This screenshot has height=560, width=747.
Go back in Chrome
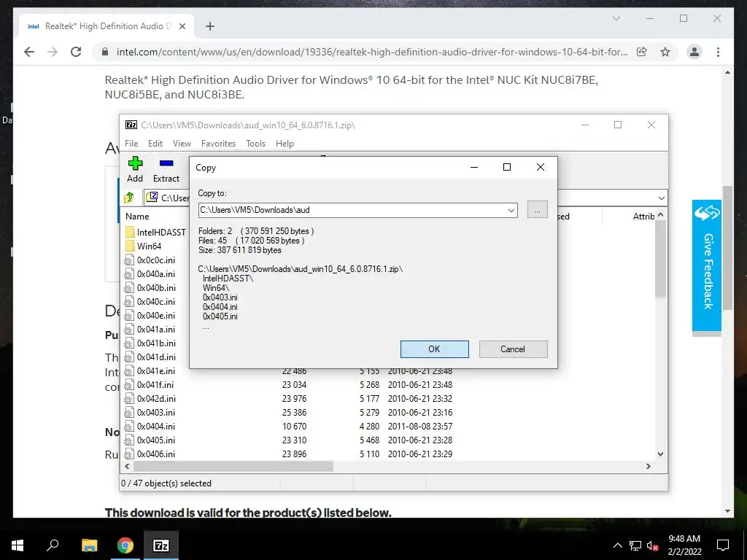click(29, 52)
